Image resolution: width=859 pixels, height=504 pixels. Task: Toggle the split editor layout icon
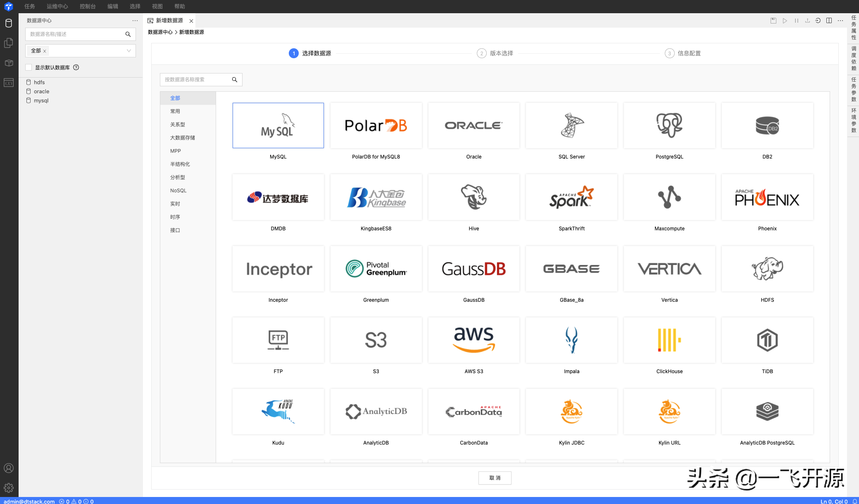pos(829,21)
